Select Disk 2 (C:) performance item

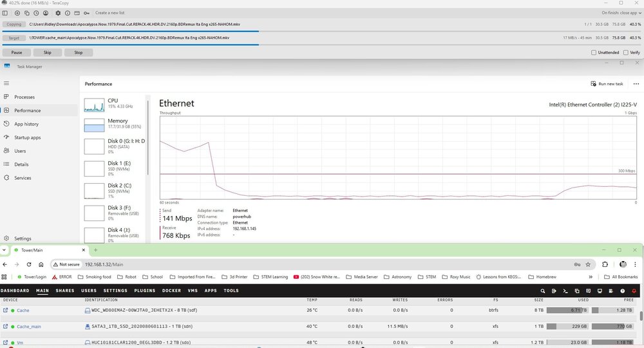(114, 191)
